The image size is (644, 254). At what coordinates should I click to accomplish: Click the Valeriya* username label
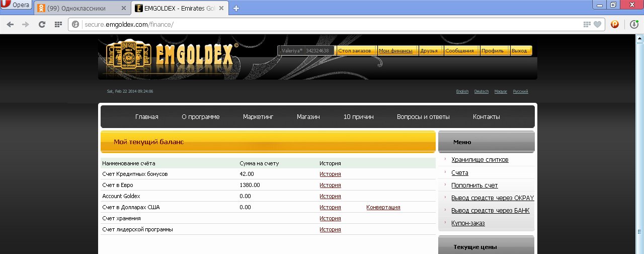pyautogui.click(x=292, y=51)
